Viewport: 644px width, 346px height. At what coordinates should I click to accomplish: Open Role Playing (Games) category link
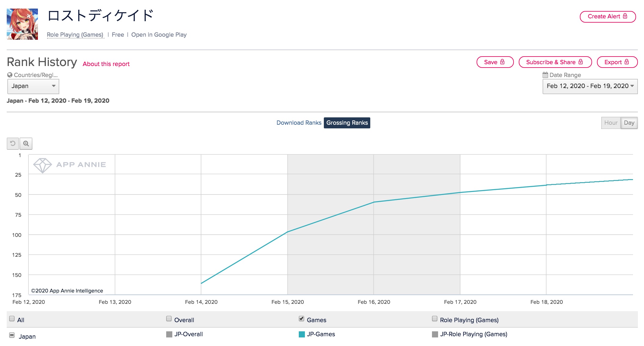(75, 35)
